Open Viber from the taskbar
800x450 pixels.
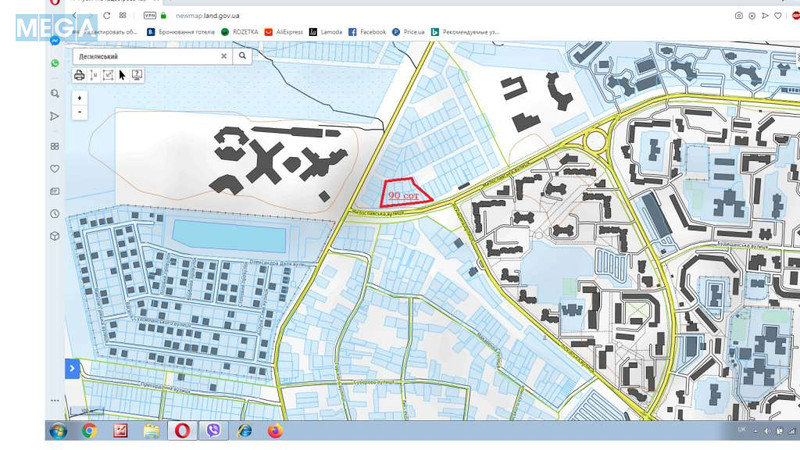click(213, 431)
